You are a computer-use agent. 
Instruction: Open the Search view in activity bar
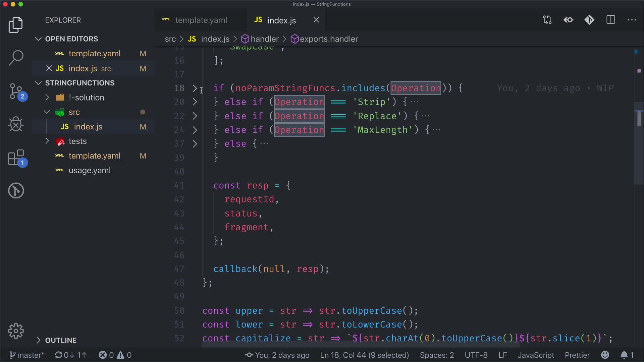pyautogui.click(x=16, y=58)
